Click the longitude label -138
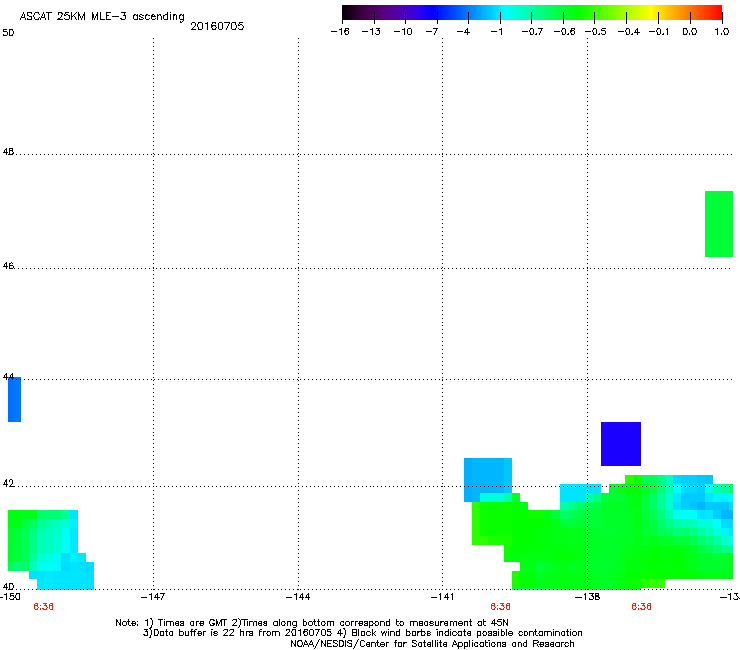This screenshot has width=740, height=650. 587,597
